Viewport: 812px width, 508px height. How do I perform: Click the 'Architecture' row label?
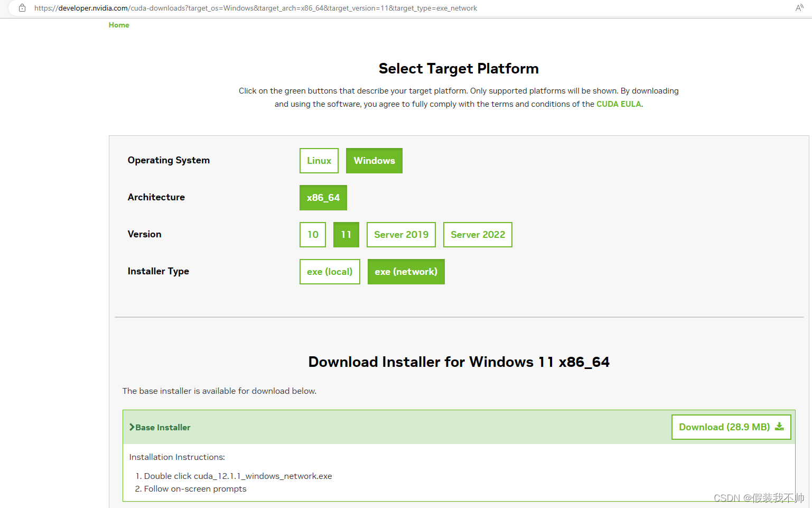pyautogui.click(x=156, y=197)
